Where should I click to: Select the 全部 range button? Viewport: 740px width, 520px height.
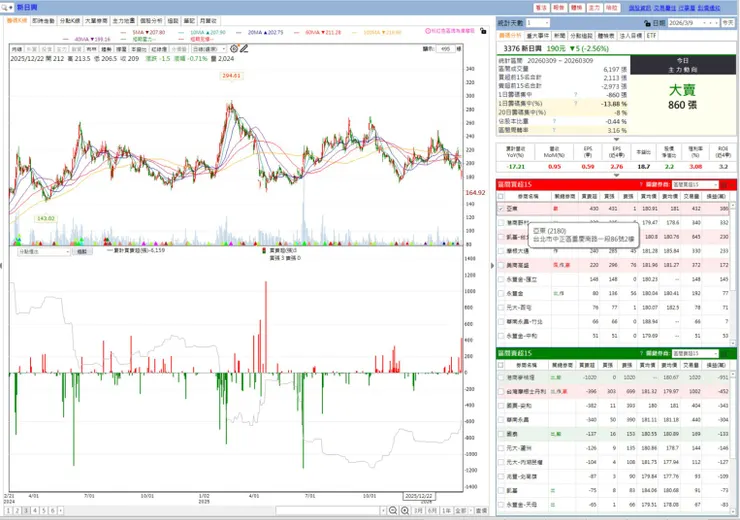(460, 511)
